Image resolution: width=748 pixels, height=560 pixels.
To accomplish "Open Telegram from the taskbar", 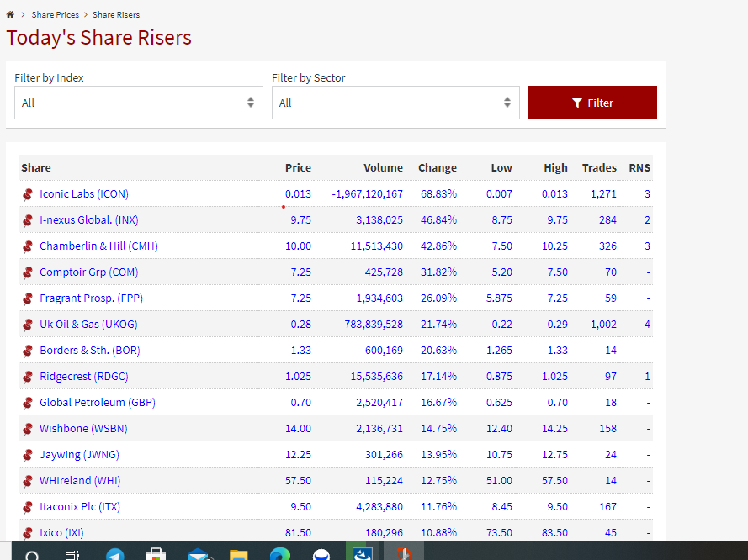I will point(114,555).
